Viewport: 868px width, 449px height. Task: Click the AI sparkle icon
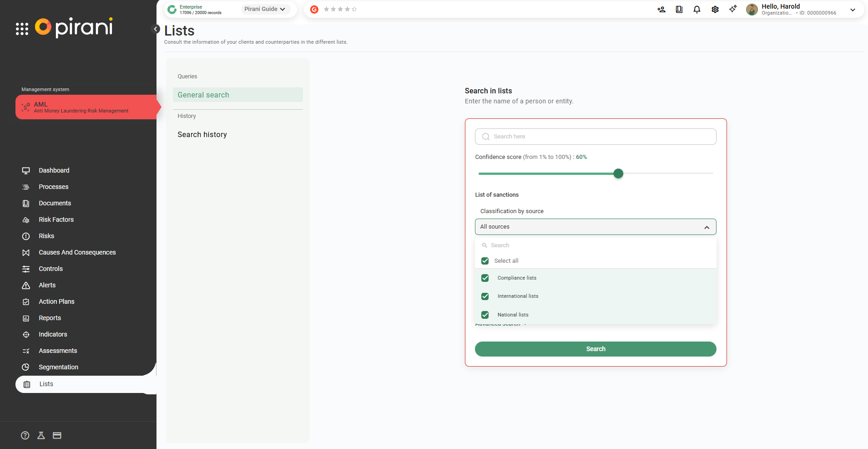[x=732, y=9]
